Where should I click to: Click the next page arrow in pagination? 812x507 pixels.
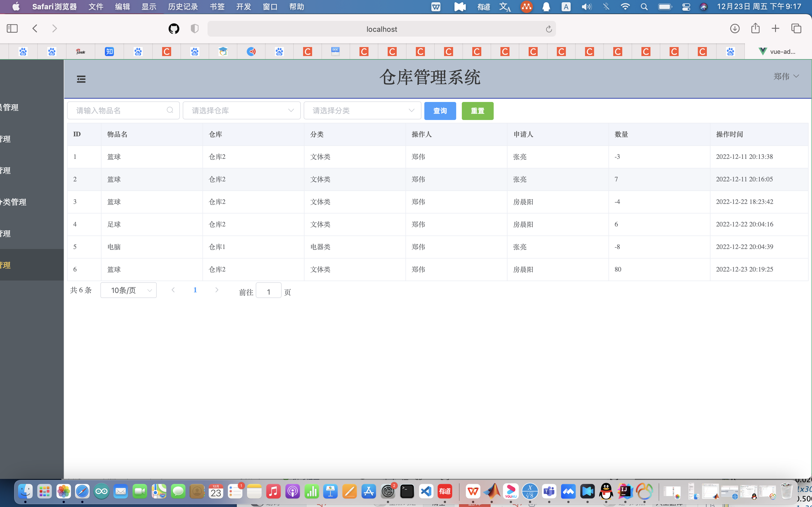217,290
